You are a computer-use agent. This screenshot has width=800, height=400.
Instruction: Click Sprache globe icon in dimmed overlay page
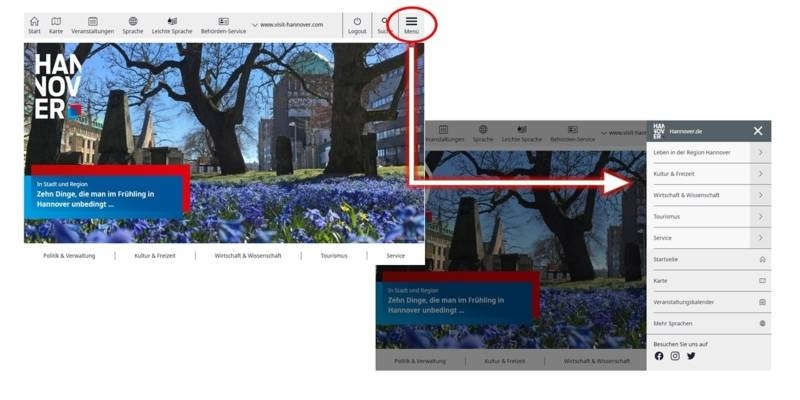pos(483,130)
